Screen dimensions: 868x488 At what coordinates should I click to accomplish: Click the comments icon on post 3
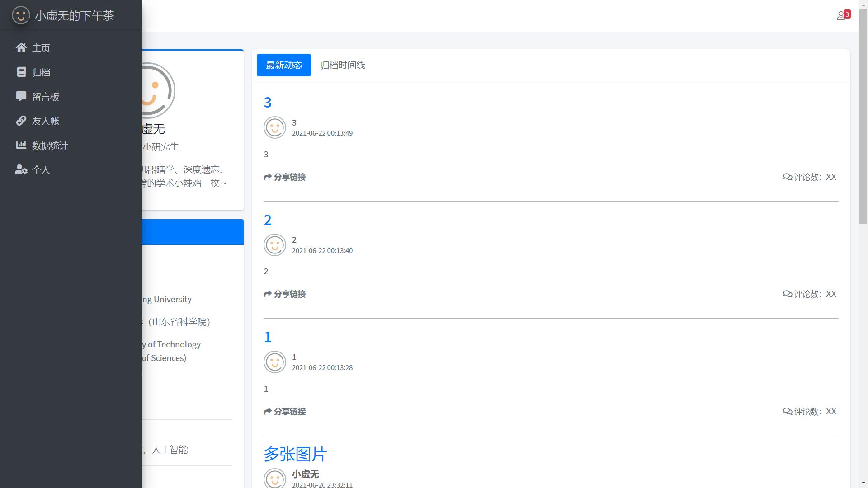tap(787, 177)
